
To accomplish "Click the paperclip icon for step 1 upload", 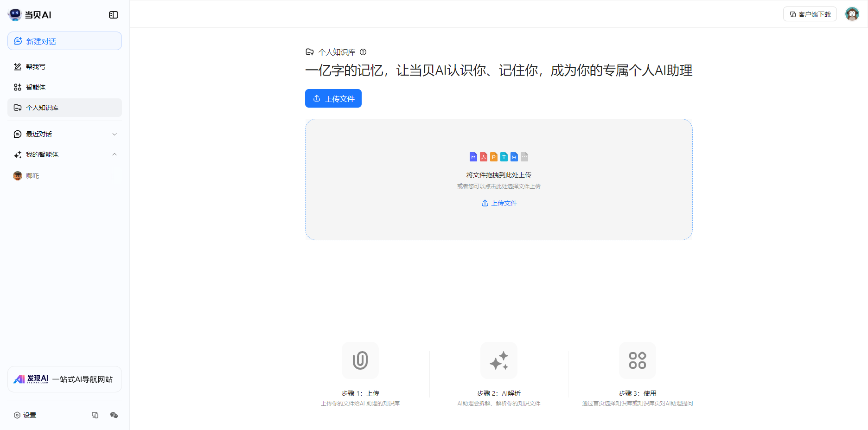I will [360, 360].
